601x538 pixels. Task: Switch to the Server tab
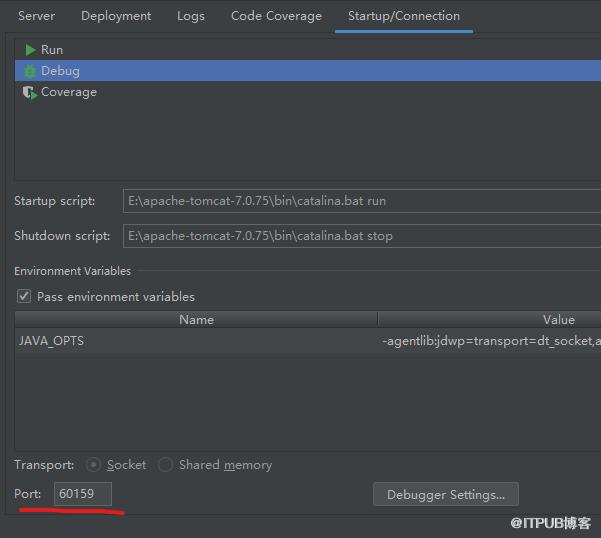tap(36, 16)
